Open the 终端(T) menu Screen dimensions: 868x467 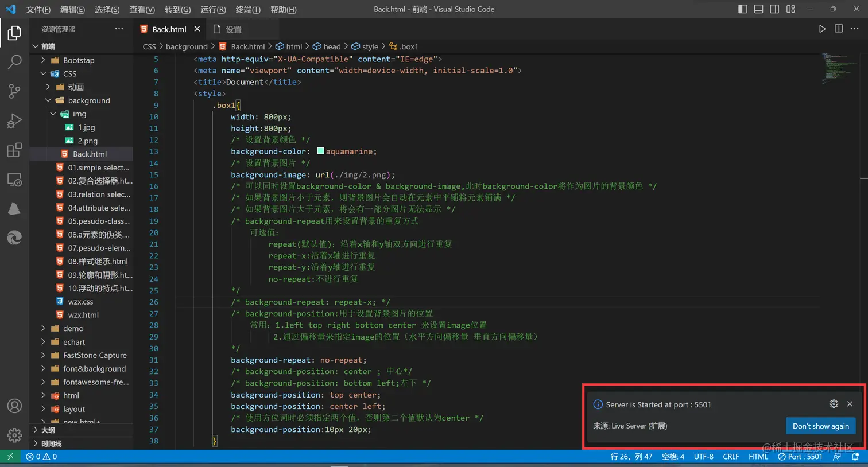pos(248,9)
